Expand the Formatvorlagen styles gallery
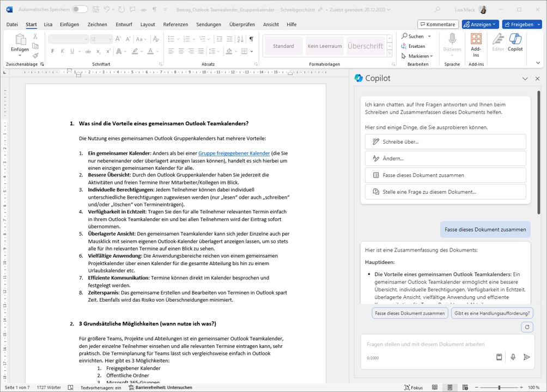This screenshot has width=547, height=392. (390, 54)
